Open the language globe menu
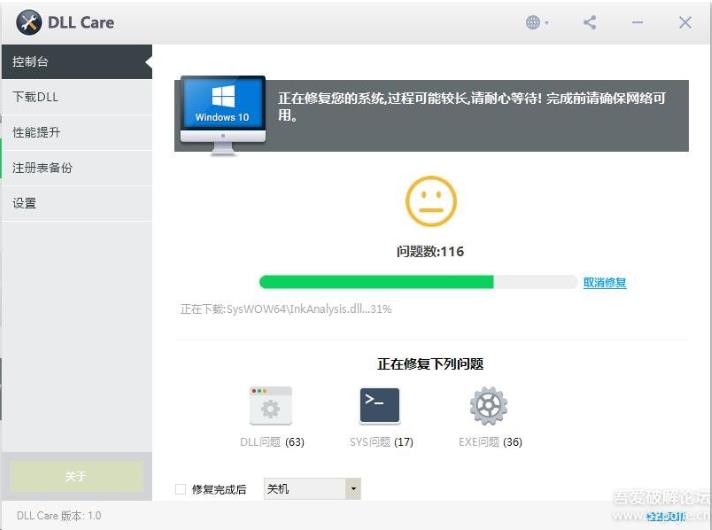Screen dimensions: 712x530 pos(535,23)
